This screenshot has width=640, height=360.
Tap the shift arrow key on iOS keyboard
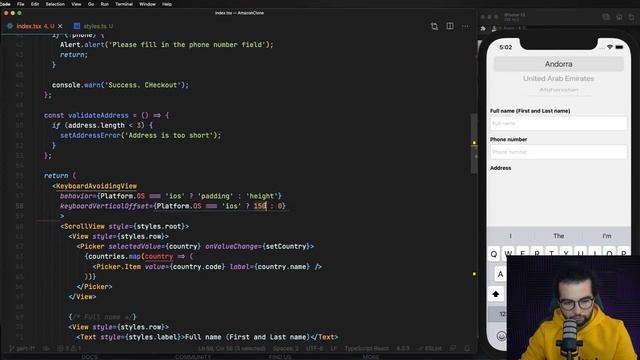point(496,294)
